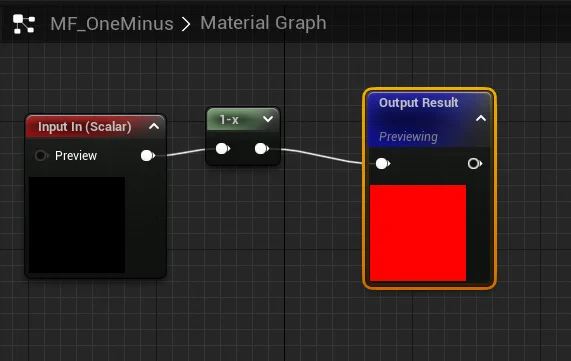
Task: Click the Preview label on the Input node
Action: click(76, 156)
